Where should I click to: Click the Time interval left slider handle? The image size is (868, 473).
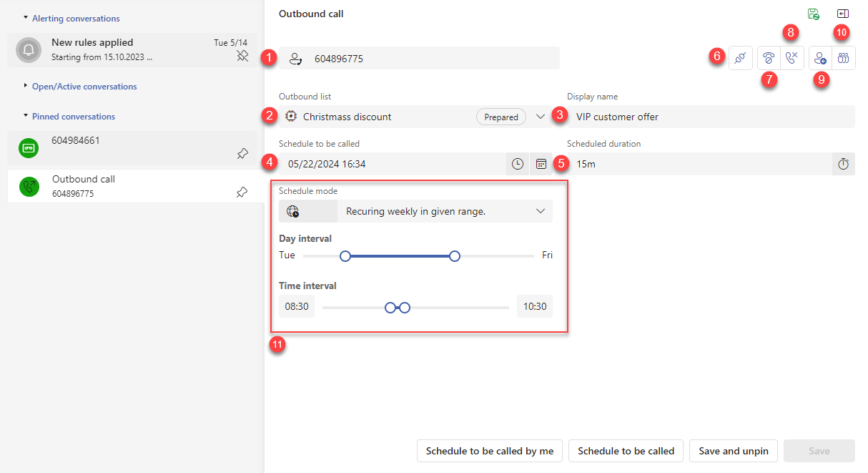(x=390, y=307)
